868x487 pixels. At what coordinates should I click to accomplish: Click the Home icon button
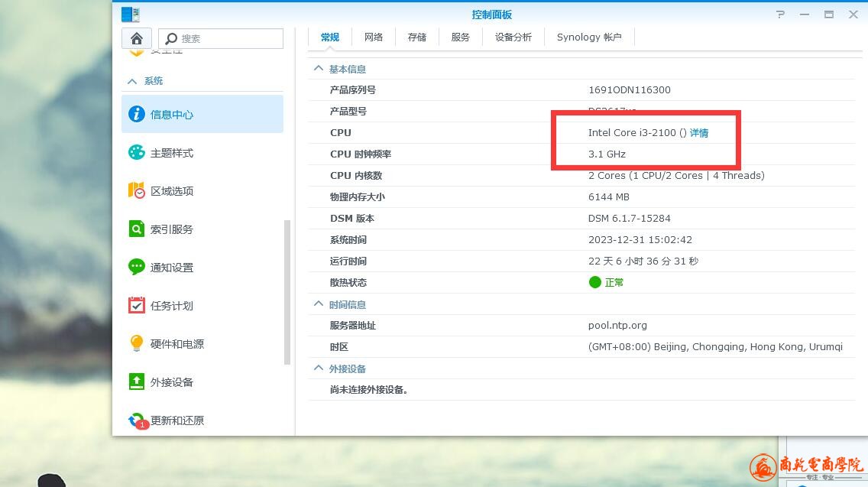[x=137, y=38]
